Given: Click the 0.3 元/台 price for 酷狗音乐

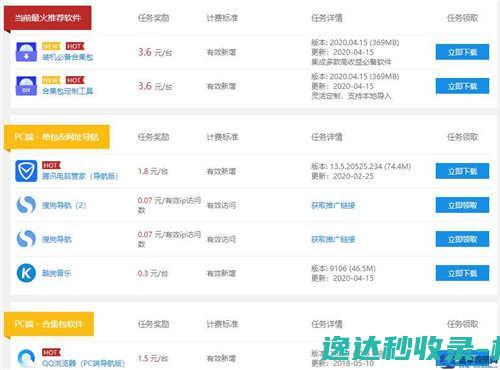Looking at the screenshot, I should pyautogui.click(x=153, y=273).
